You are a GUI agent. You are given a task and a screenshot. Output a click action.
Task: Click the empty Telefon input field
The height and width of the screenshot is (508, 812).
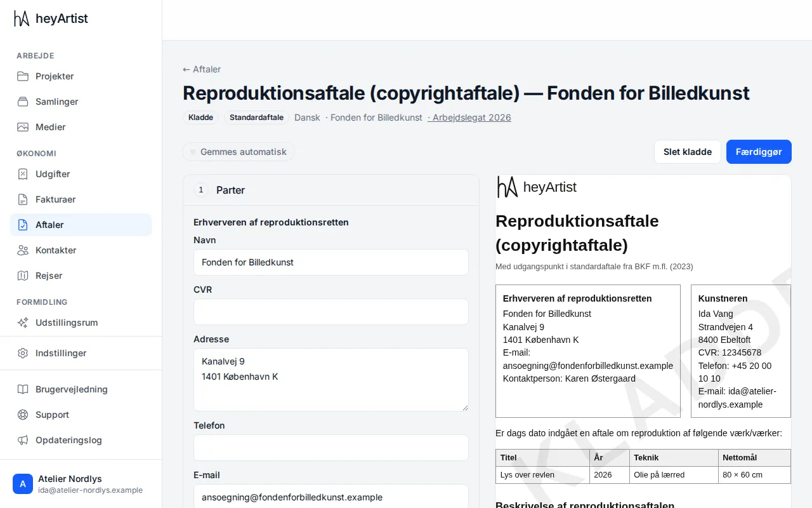point(331,448)
